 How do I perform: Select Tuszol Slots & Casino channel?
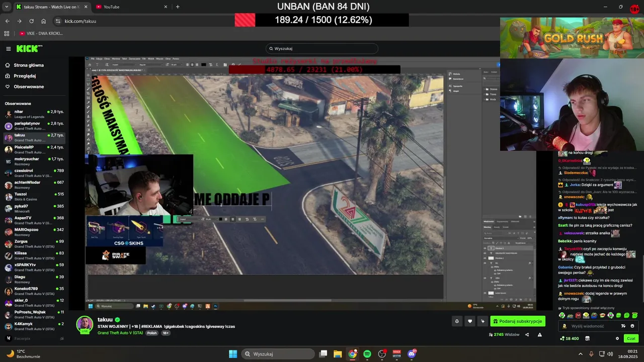point(34,196)
